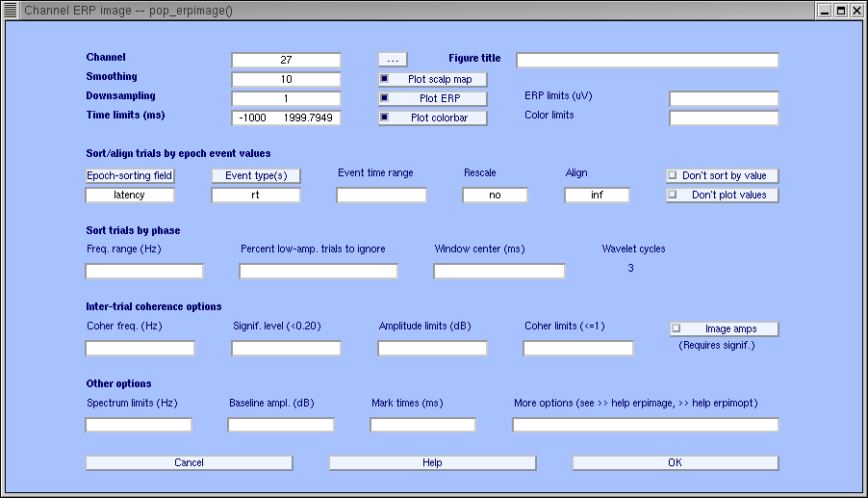This screenshot has width=868, height=498.
Task: Click the ERP limits (uV) field
Action: click(x=723, y=98)
